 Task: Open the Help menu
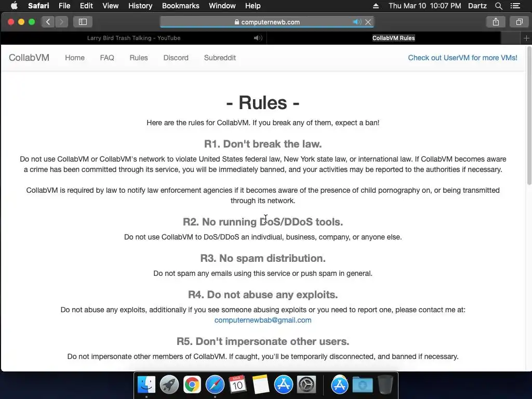pos(253,6)
